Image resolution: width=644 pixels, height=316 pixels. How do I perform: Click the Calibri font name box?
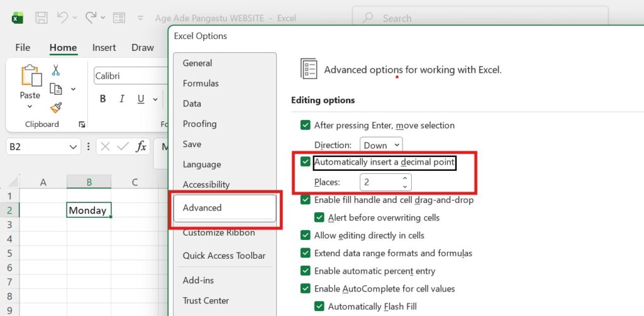(x=131, y=76)
